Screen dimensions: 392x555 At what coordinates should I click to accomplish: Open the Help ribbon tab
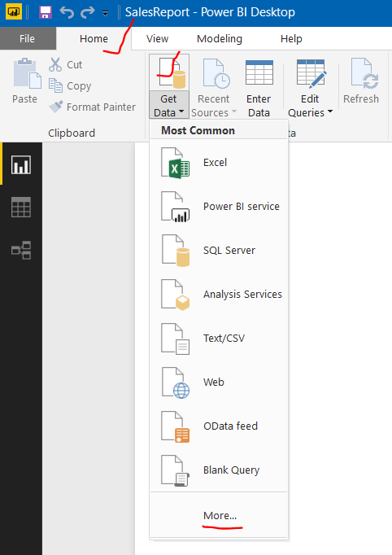click(291, 38)
